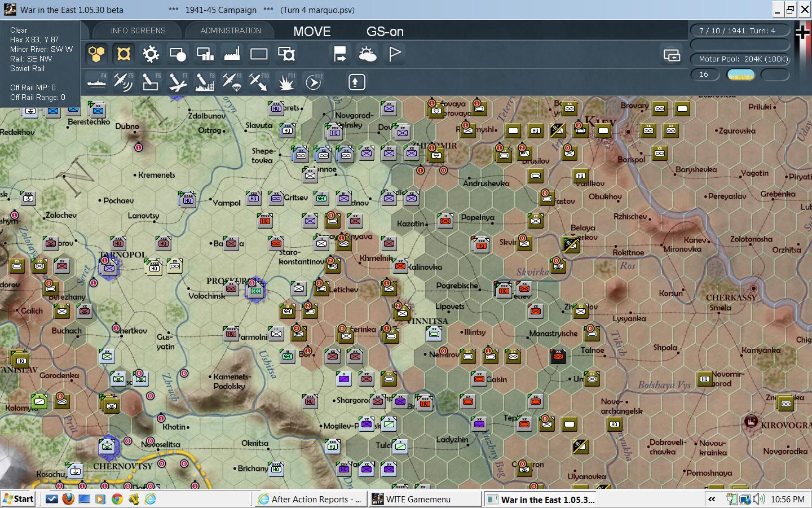
Task: Select the F8 bomb city mode icon
Action: coord(205,82)
